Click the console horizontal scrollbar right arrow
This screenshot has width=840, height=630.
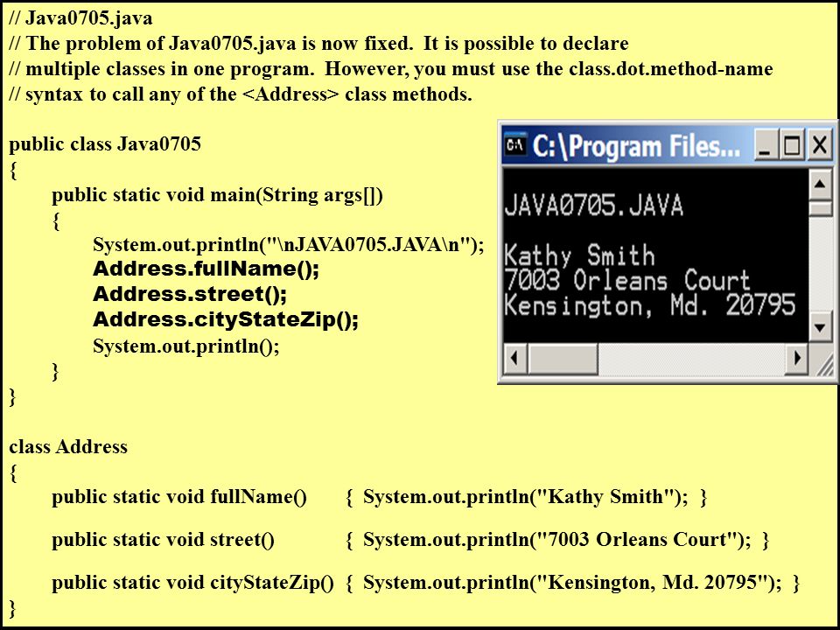tap(796, 357)
